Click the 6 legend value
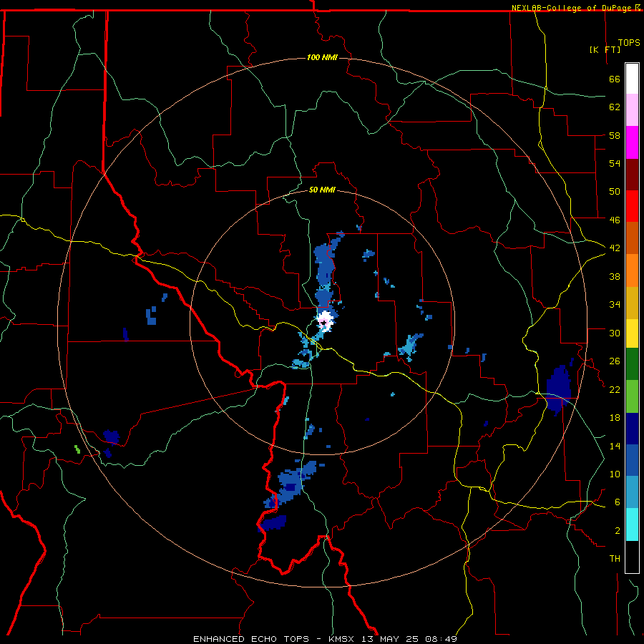 [x=617, y=502]
